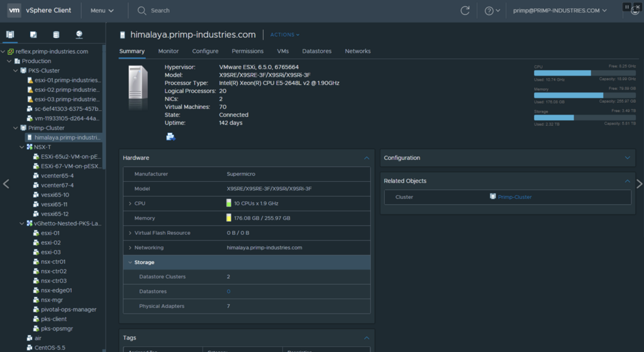Select CentOS-5.5 virtual machine
This screenshot has width=644, height=352.
[50, 348]
